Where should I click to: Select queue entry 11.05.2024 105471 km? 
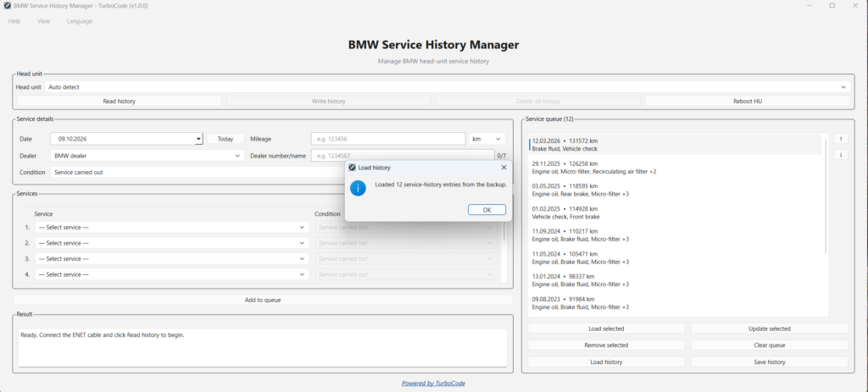pyautogui.click(x=676, y=257)
